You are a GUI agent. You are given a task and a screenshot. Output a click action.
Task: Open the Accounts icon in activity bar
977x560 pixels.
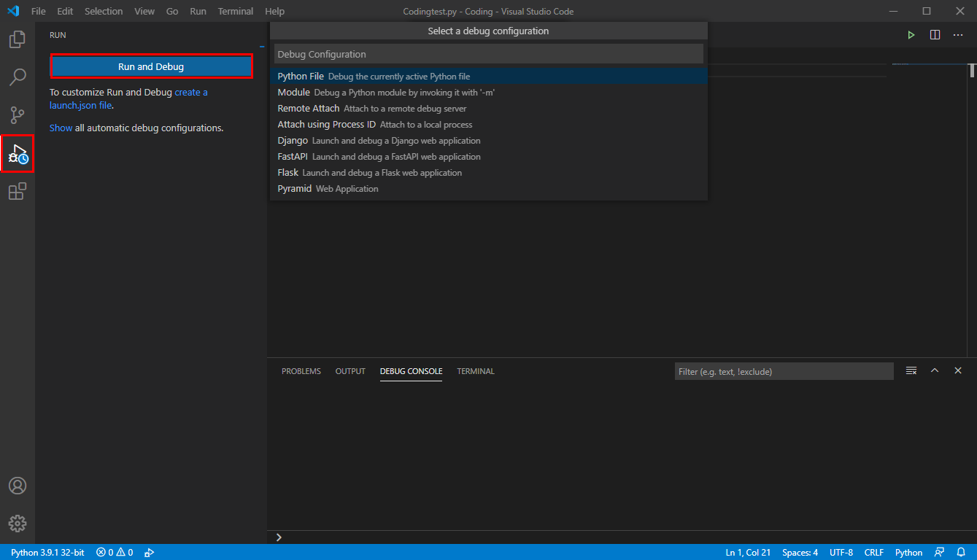[x=18, y=486]
